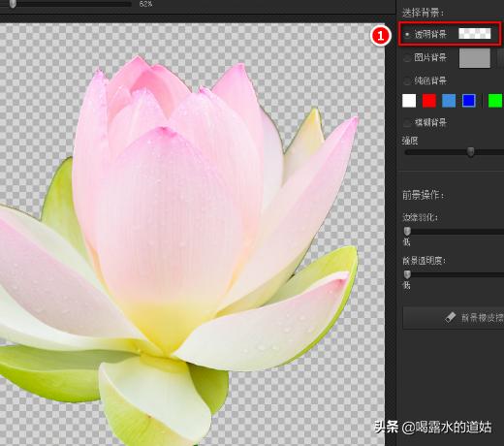Screen dimensions: 504x446
Task: Pick the dark blue color swatch
Action: pyautogui.click(x=469, y=101)
